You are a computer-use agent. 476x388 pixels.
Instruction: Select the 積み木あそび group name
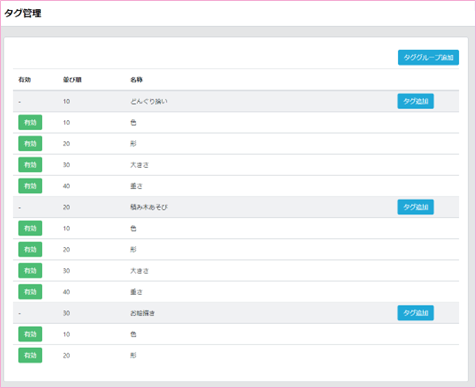coord(149,207)
